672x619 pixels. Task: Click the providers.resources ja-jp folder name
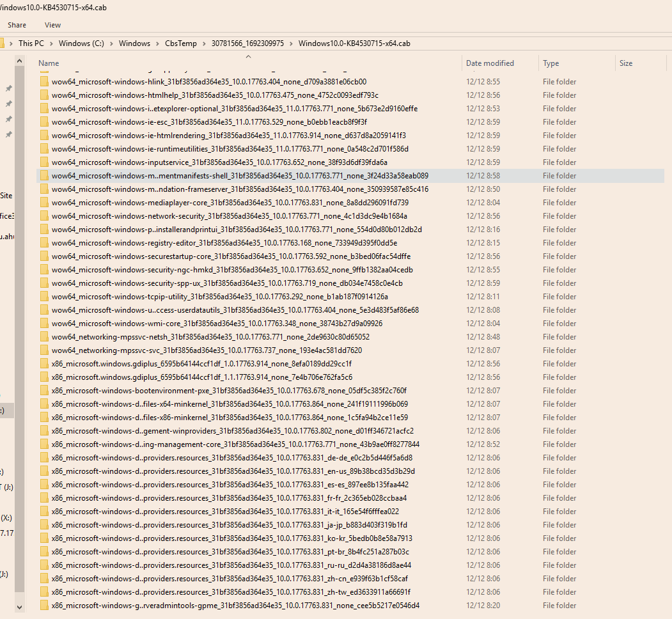230,525
